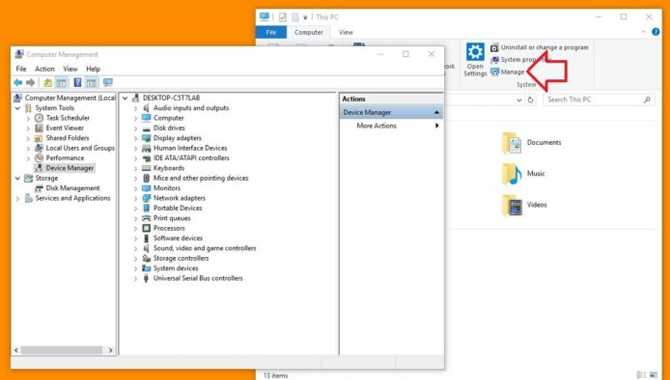Click the Computer category in device list
Viewport: 670px width, 380px height.
168,118
